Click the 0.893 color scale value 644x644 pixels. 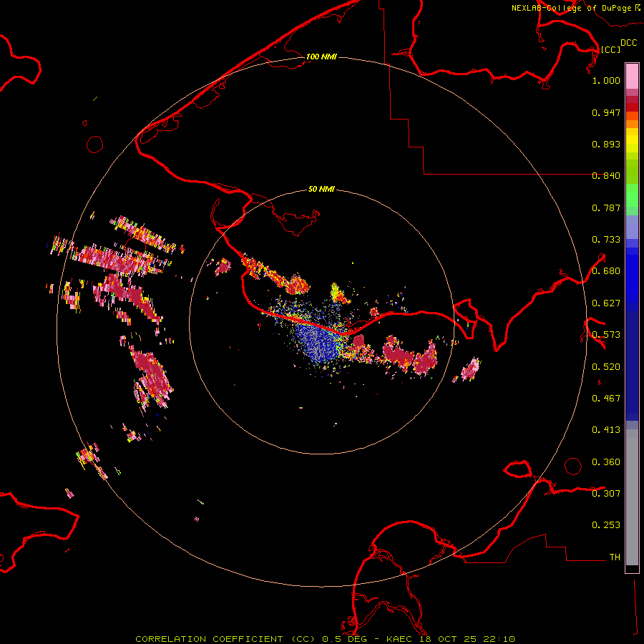606,144
